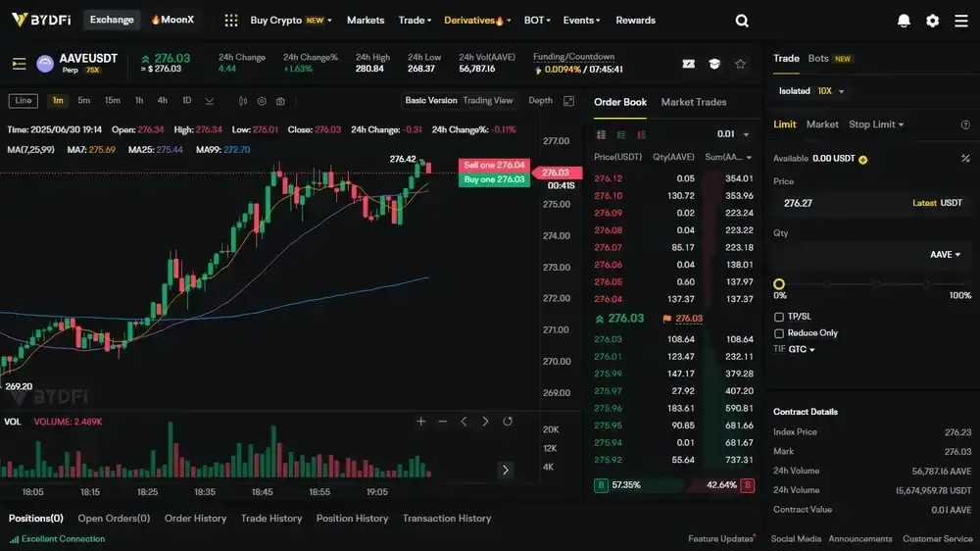The width and height of the screenshot is (980, 551).
Task: Open the notifications bell
Action: point(904,21)
